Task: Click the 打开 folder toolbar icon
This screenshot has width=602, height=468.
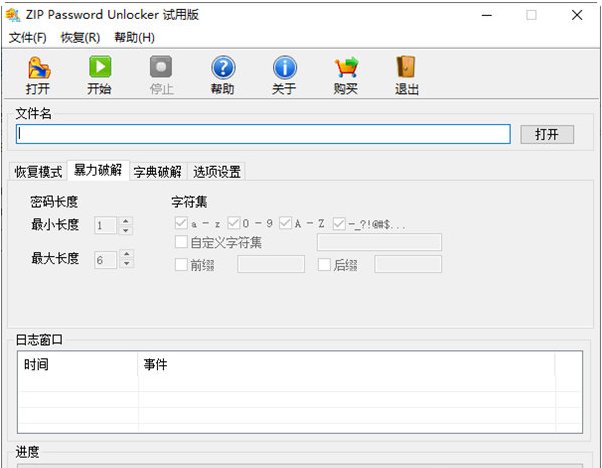Action: click(x=38, y=68)
